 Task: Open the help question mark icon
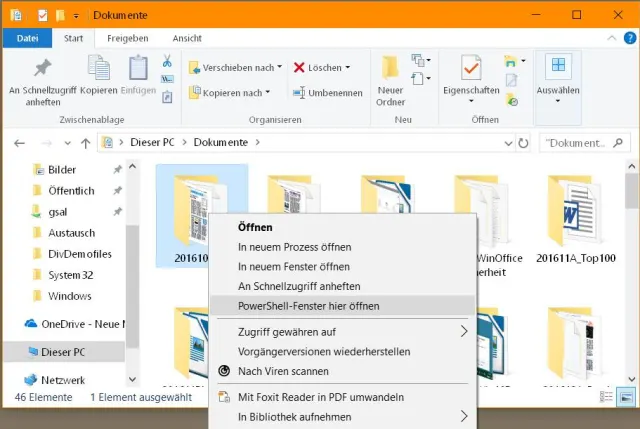[x=630, y=38]
